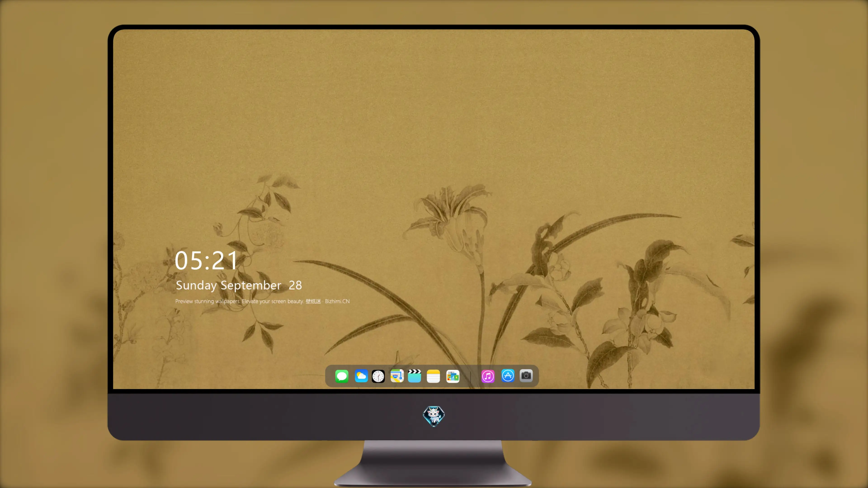The height and width of the screenshot is (488, 868).
Task: Click the dragon logo badge on monitor chin
Action: pyautogui.click(x=434, y=416)
